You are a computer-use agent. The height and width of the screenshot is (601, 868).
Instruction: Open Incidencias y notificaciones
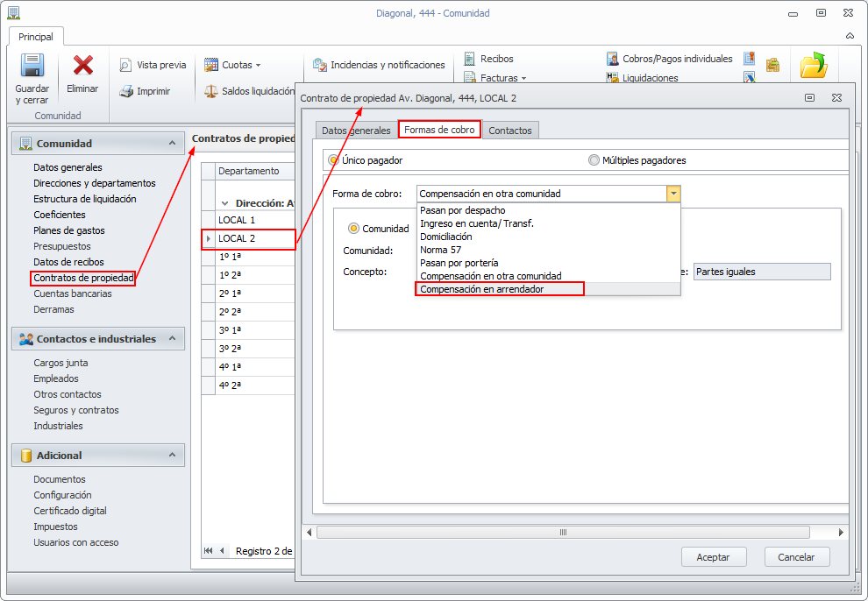click(379, 65)
